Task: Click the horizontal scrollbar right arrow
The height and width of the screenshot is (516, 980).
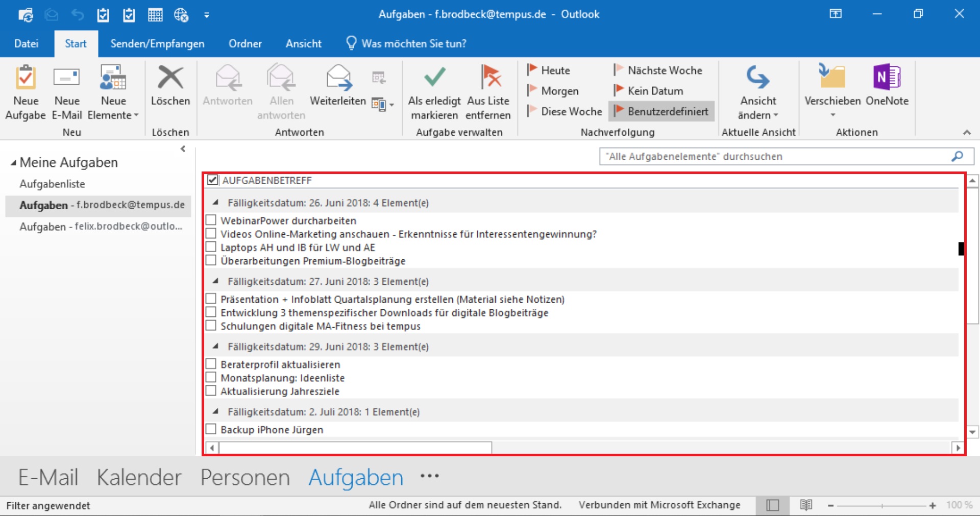Action: pos(958,448)
